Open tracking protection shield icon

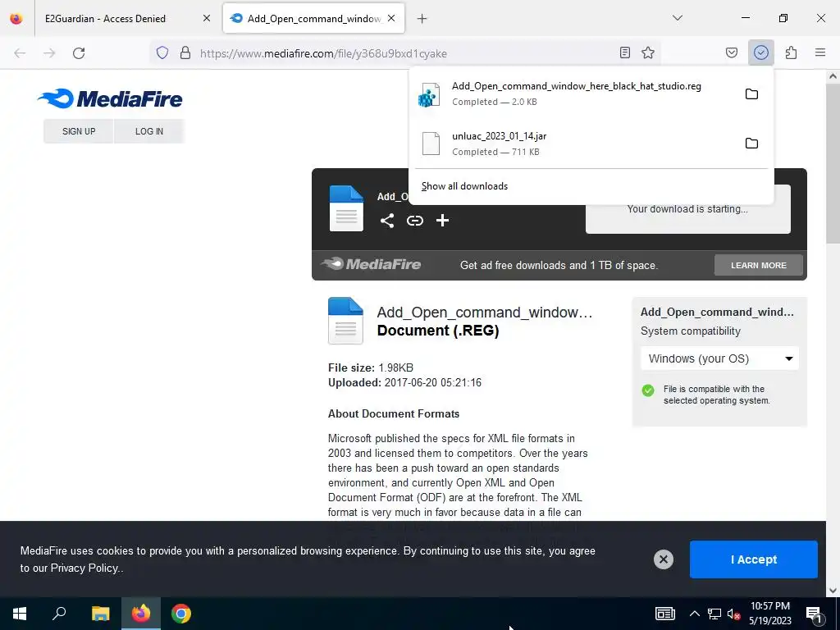[x=162, y=53]
